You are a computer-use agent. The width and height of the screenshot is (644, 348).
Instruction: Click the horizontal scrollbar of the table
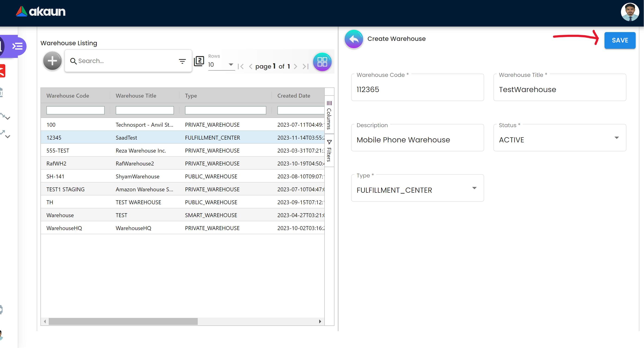click(123, 321)
